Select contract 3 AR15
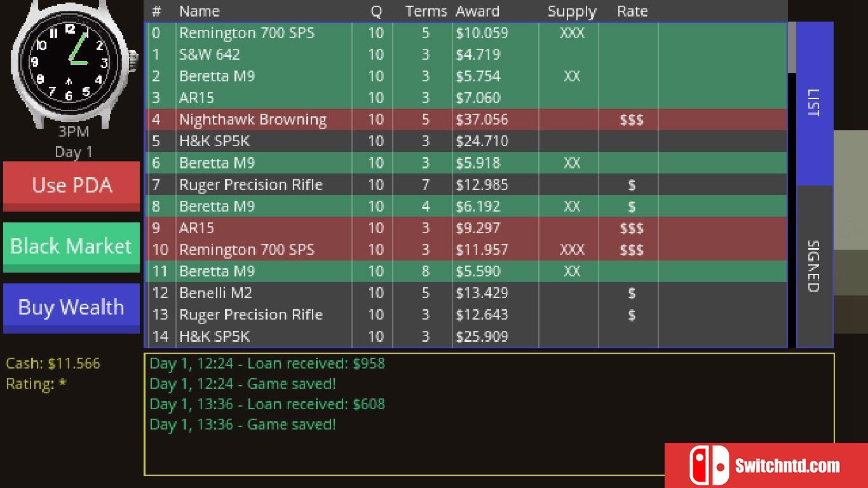Screen dimensions: 868x488 pyautogui.click(x=467, y=98)
